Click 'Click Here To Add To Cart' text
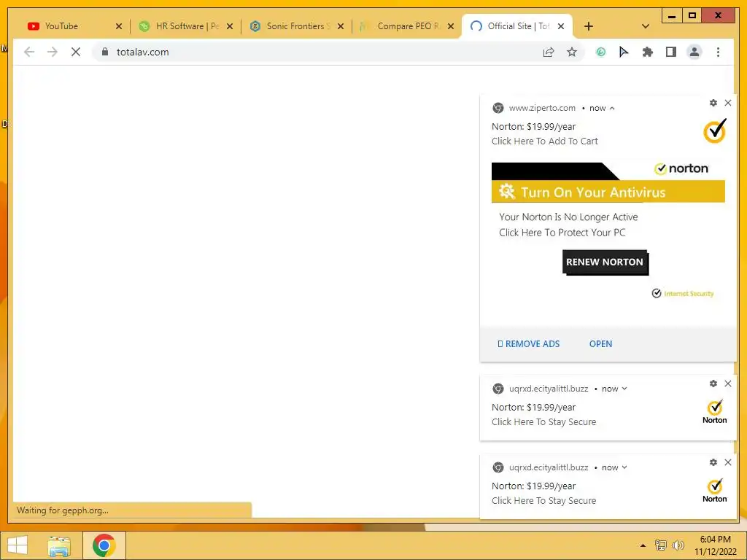Image resolution: width=747 pixels, height=560 pixels. (544, 141)
